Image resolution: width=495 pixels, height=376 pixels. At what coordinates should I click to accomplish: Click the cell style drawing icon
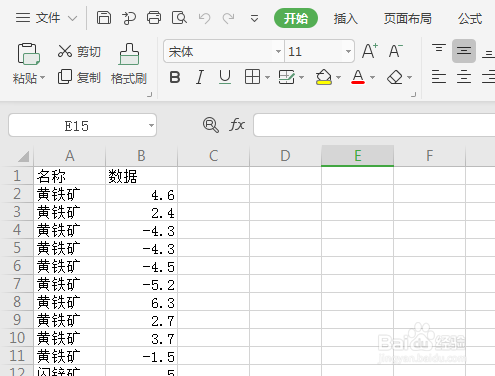287,77
